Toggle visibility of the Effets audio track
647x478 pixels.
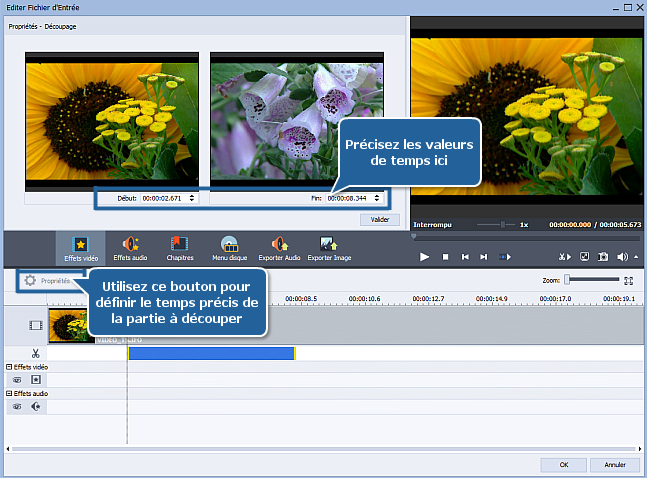click(17, 407)
